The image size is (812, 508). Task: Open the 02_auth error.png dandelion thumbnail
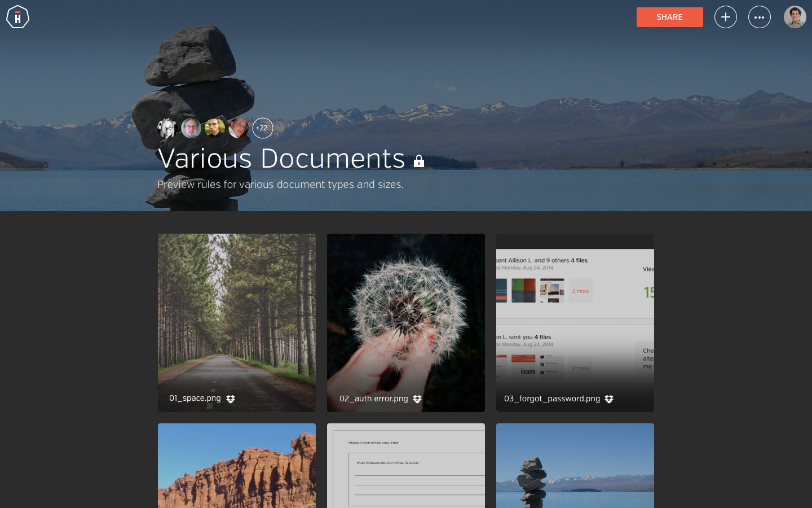[x=406, y=323]
